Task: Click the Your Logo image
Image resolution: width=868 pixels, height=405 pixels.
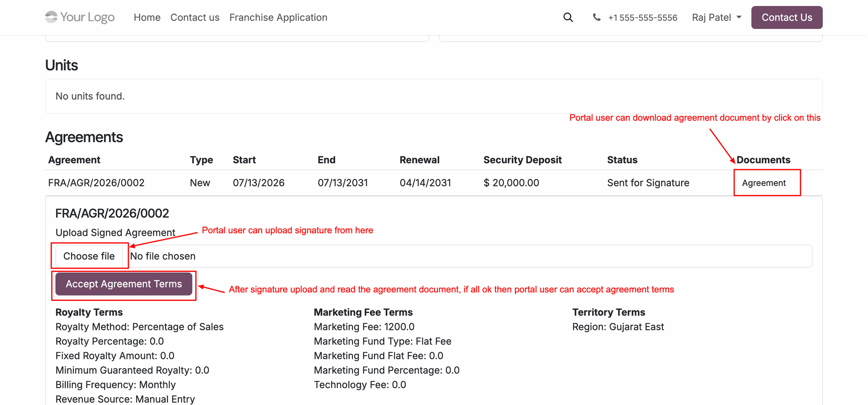Action: (x=80, y=17)
